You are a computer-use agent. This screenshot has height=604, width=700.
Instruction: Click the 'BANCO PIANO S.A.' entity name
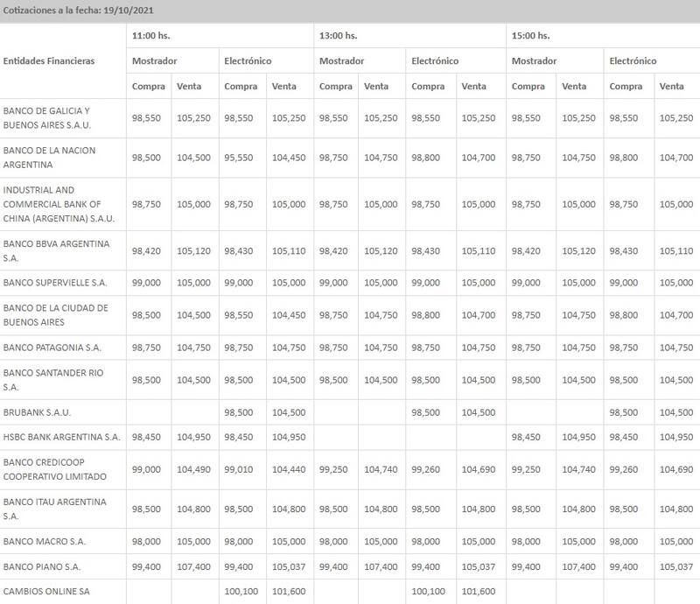click(42, 566)
